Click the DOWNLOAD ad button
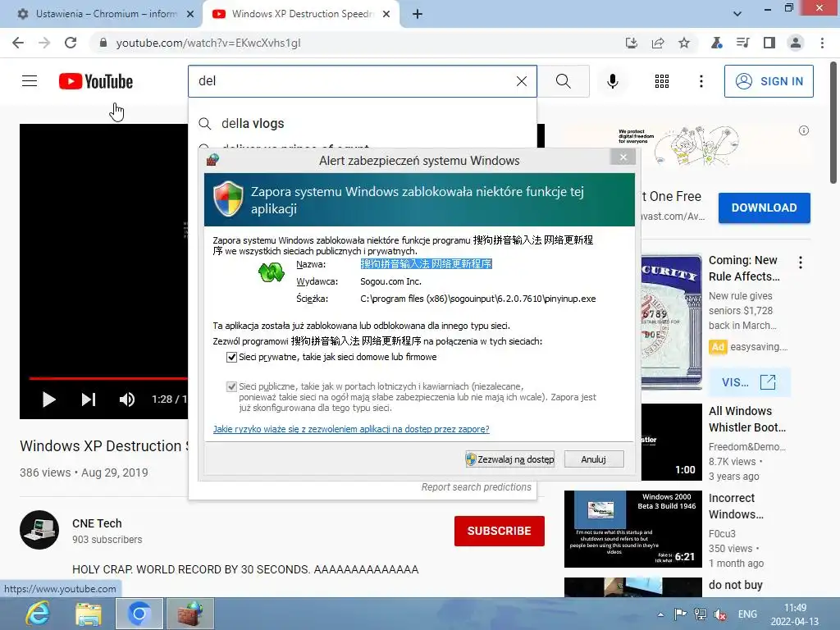Viewport: 840px width, 630px height. click(764, 208)
